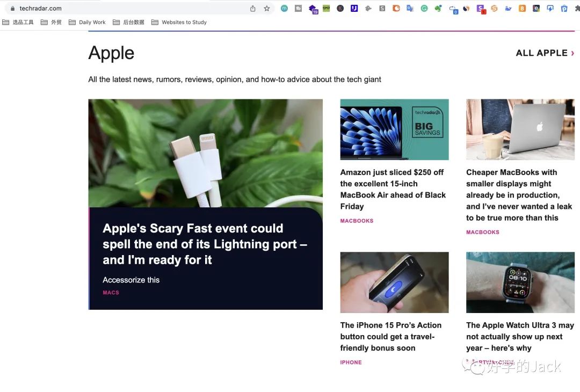Click the Apple Watch Ultra on wrist thumbnail
Screen dimensions: 580x392
tap(520, 282)
